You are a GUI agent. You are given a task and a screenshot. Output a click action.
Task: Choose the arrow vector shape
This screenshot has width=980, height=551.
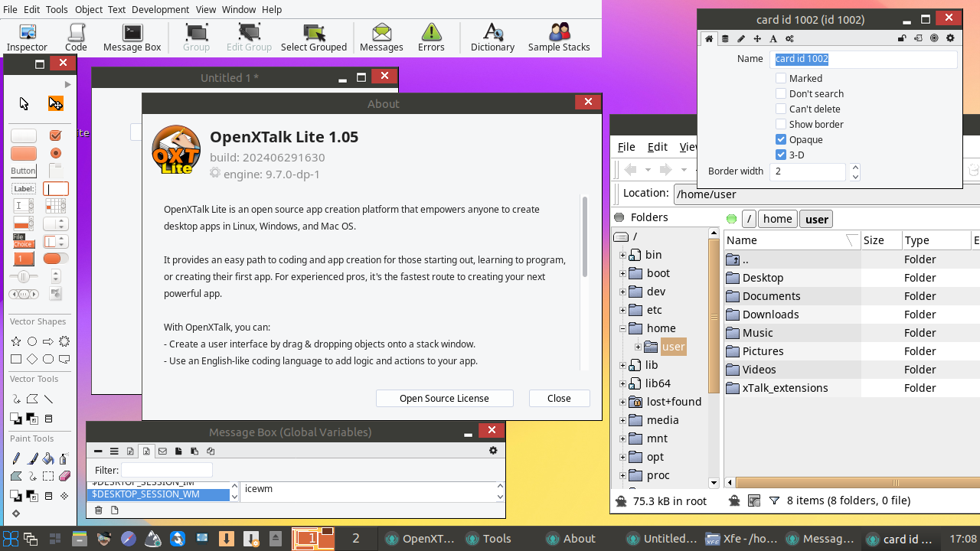[48, 341]
